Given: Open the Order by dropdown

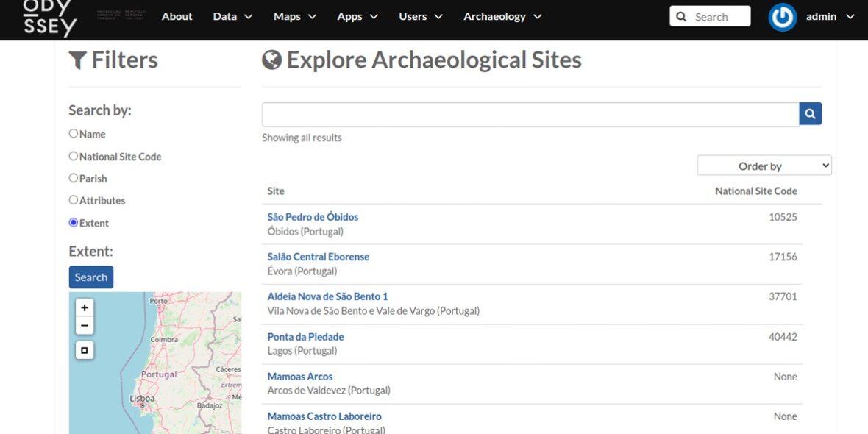Looking at the screenshot, I should (x=764, y=166).
